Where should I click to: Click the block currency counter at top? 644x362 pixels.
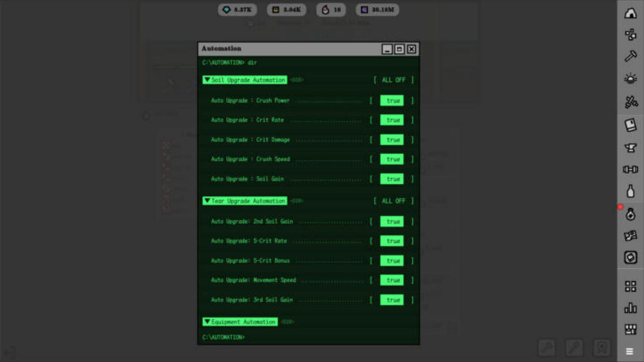pos(286,10)
